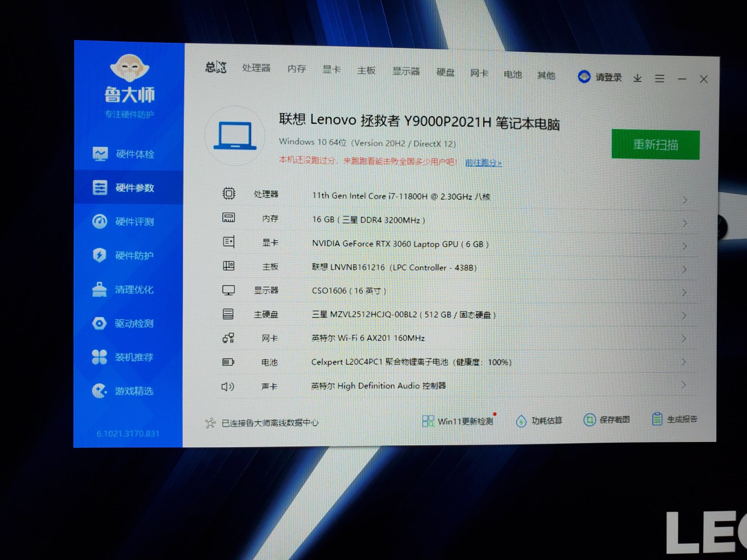Click the download arrow icon in title bar
This screenshot has height=560, width=747.
coord(637,78)
